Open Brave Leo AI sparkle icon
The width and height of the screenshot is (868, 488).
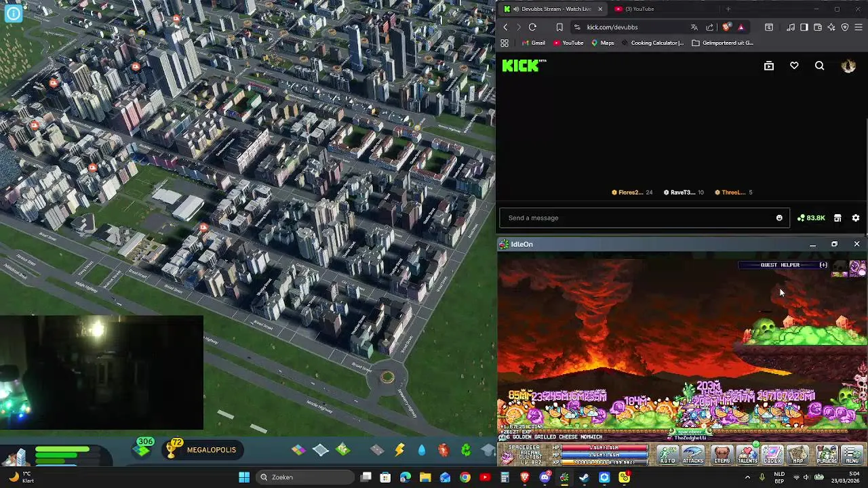(x=831, y=27)
